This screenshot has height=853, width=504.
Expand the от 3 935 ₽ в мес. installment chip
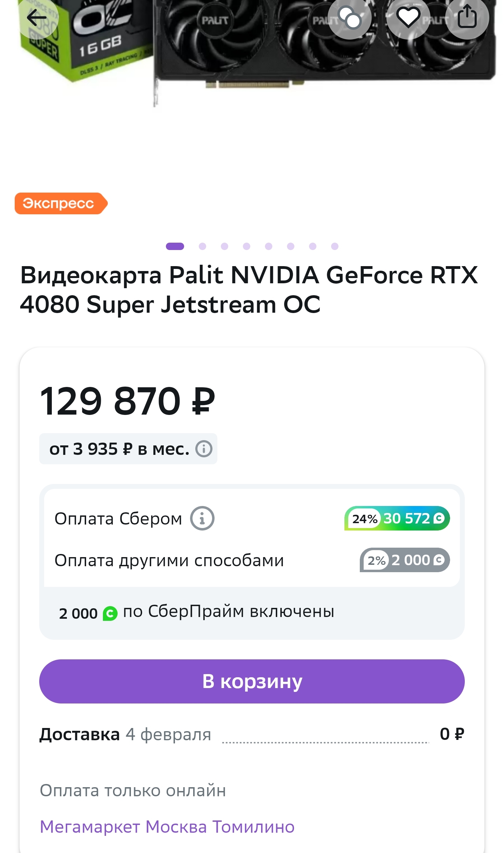click(x=119, y=449)
